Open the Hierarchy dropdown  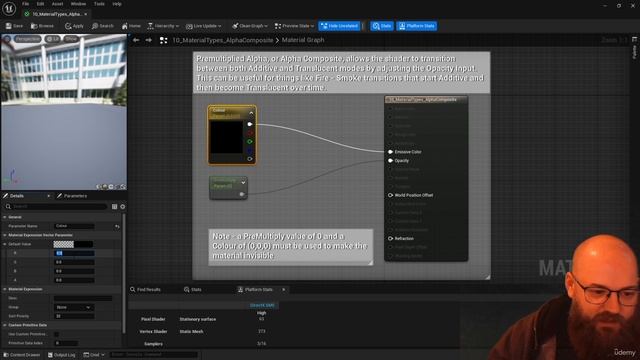coord(163,26)
